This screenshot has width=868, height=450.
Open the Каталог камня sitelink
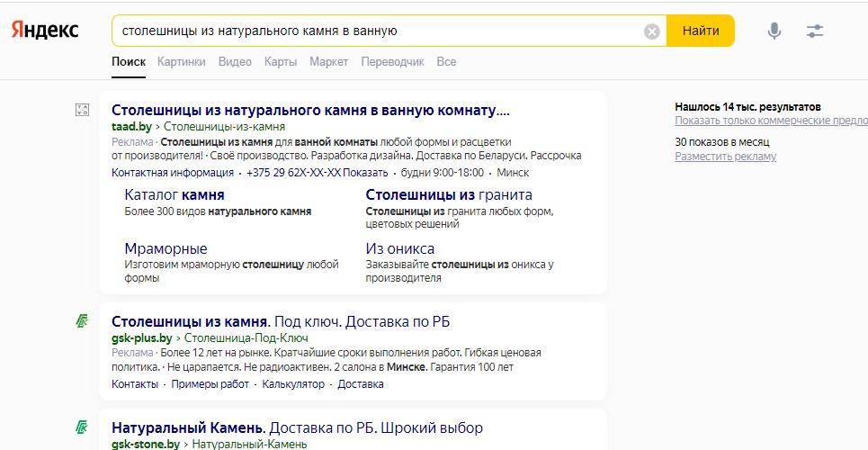(x=174, y=195)
